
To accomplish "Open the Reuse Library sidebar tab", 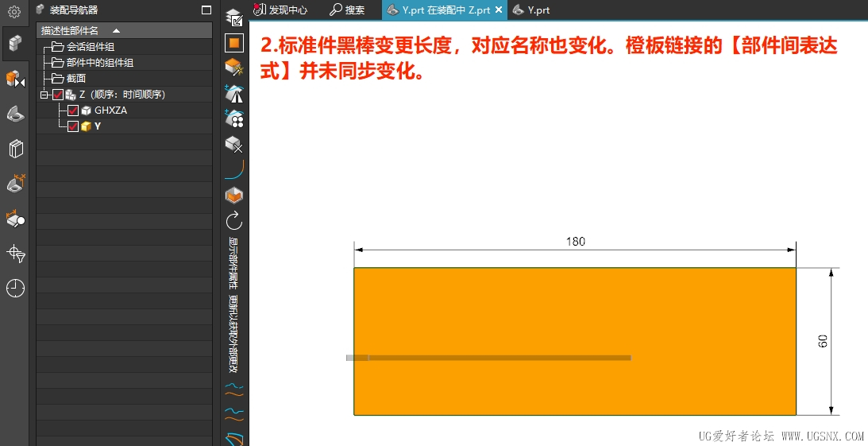I will pyautogui.click(x=16, y=149).
